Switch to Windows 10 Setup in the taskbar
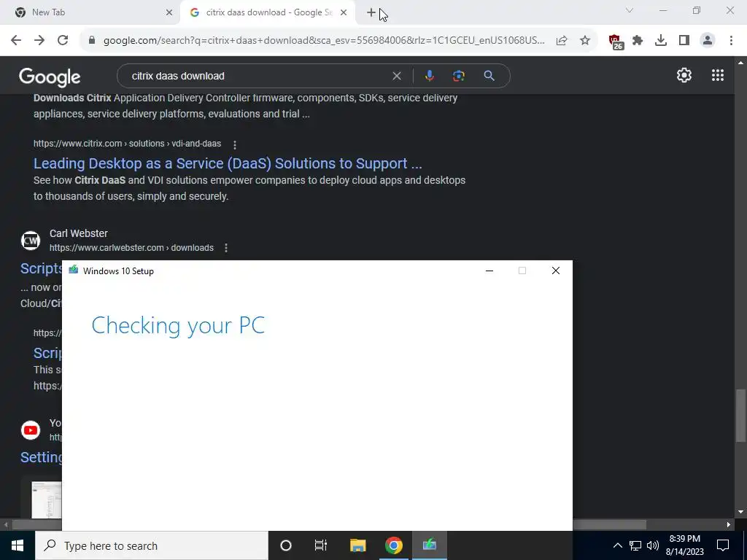 429,545
